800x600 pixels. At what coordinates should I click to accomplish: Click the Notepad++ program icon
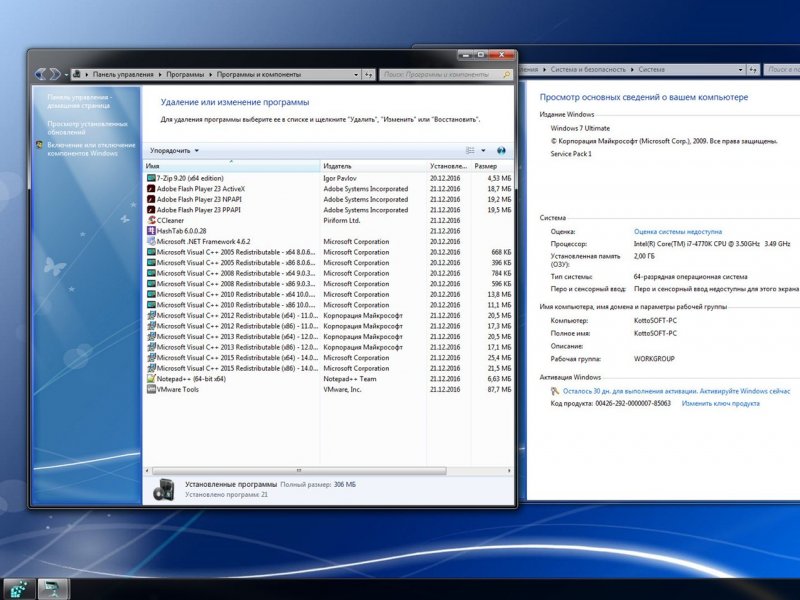(x=151, y=379)
